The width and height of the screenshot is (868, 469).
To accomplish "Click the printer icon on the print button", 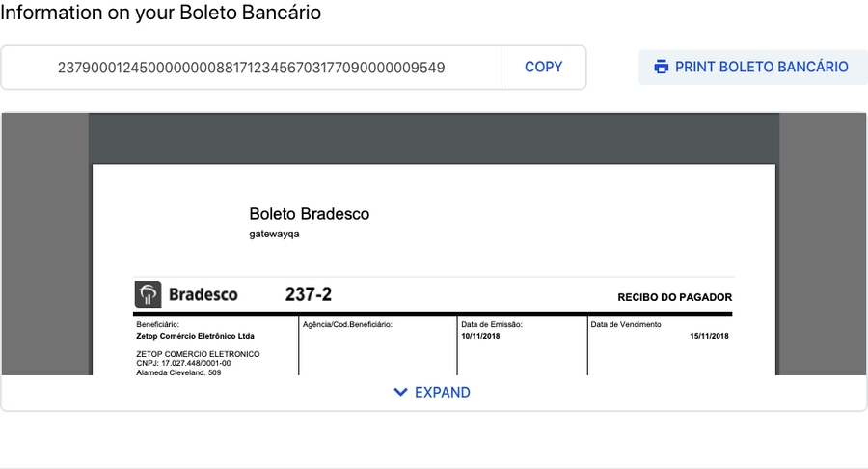I will [x=661, y=67].
